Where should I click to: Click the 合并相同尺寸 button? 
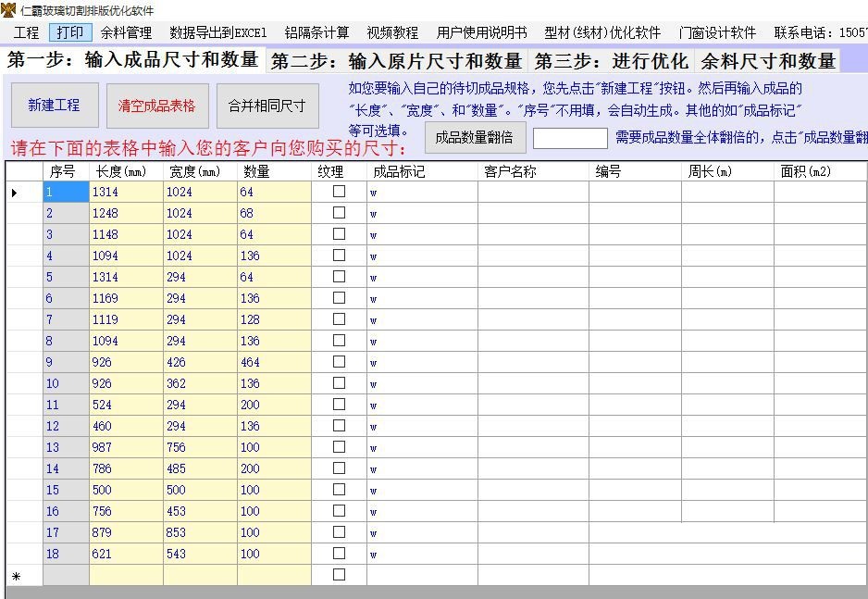tap(267, 106)
